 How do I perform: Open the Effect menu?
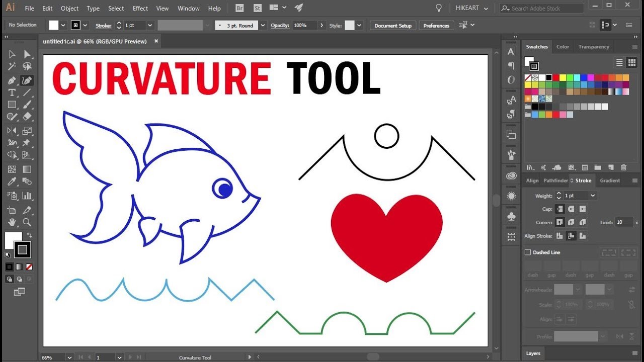(140, 9)
